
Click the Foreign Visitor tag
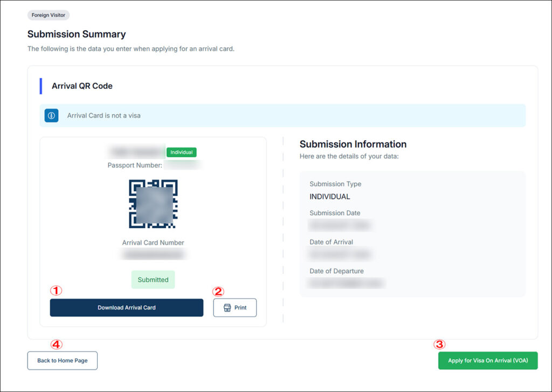(48, 15)
